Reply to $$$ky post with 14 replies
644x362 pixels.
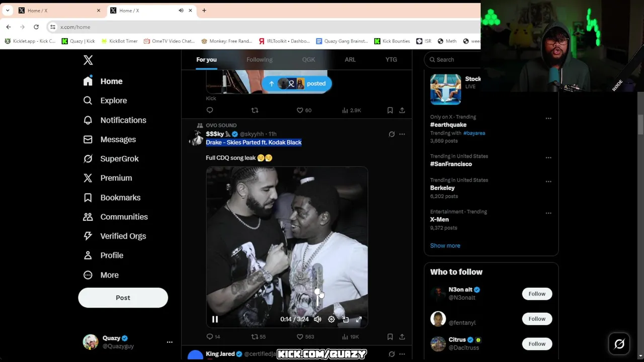(213, 337)
